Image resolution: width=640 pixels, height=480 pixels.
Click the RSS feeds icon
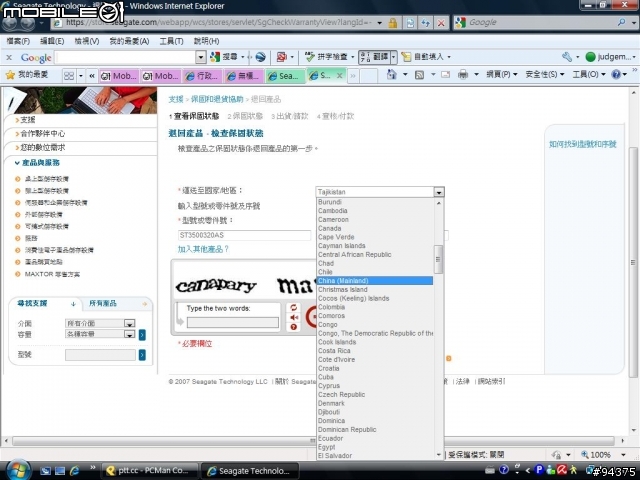(x=419, y=75)
